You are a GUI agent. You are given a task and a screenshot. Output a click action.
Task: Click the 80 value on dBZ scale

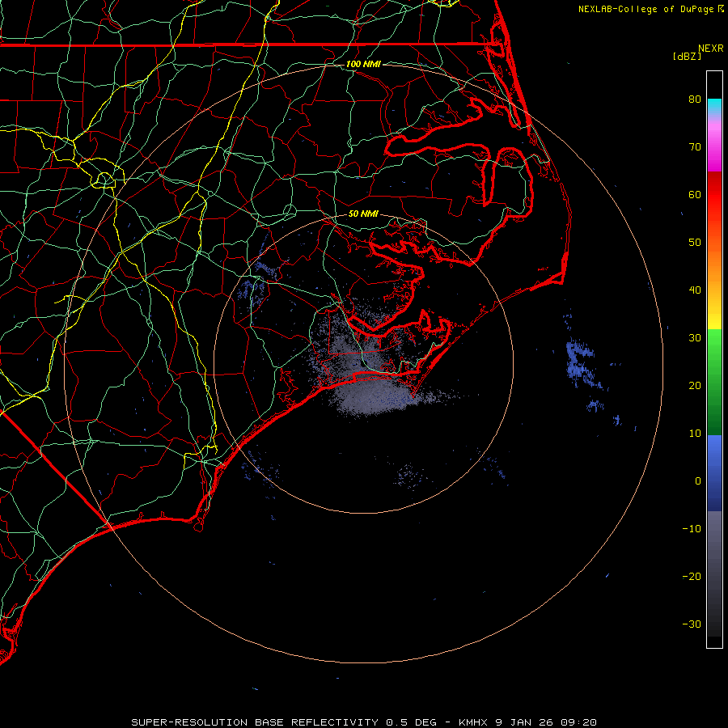(x=695, y=99)
